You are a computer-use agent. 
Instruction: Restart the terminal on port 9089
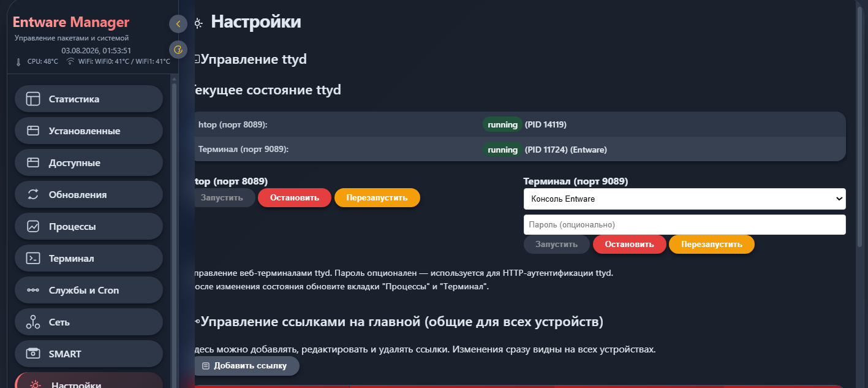[712, 244]
